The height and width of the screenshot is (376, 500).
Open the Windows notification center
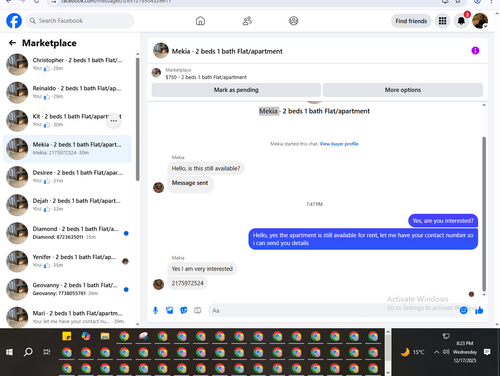click(487, 352)
